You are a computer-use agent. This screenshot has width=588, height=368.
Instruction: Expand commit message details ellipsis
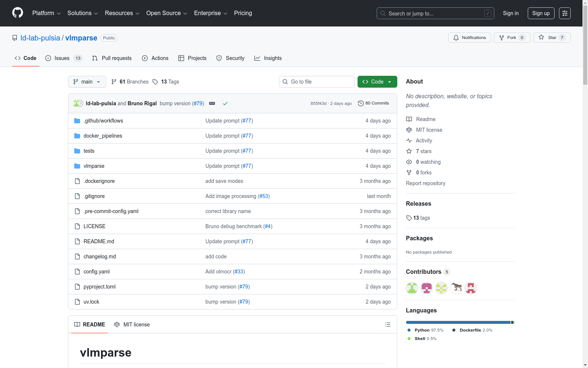[212, 103]
